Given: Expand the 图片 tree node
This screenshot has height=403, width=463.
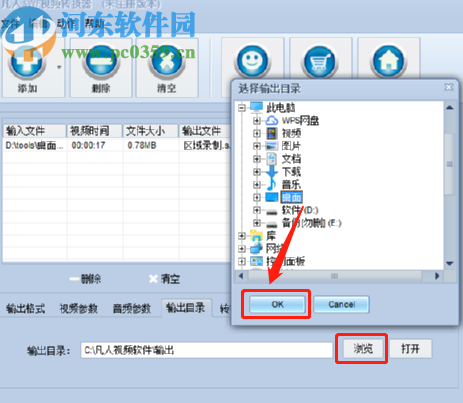Looking at the screenshot, I should pyautogui.click(x=256, y=146).
